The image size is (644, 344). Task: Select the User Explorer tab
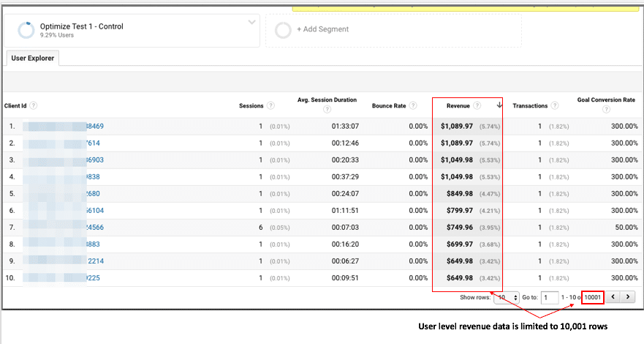pos(33,59)
